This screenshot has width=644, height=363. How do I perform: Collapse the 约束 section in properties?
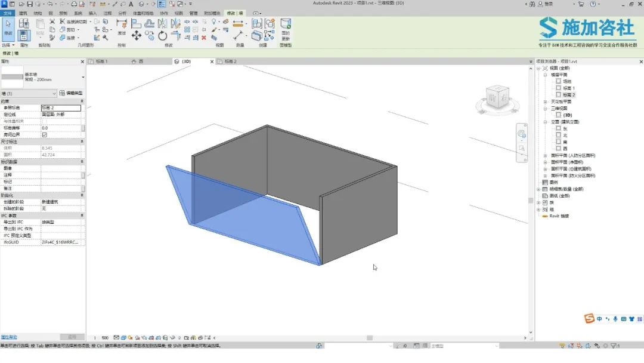click(82, 101)
